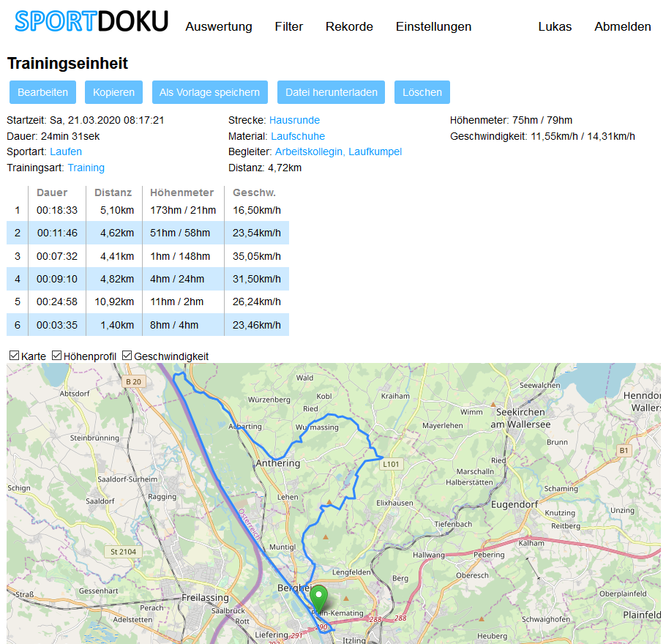Delete the session with Löschen
666x644 pixels.
point(422,92)
